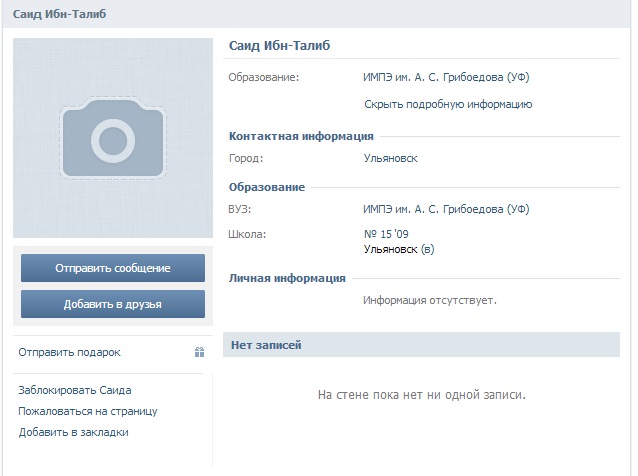
Task: Click the Контактная информация section header
Action: (301, 136)
